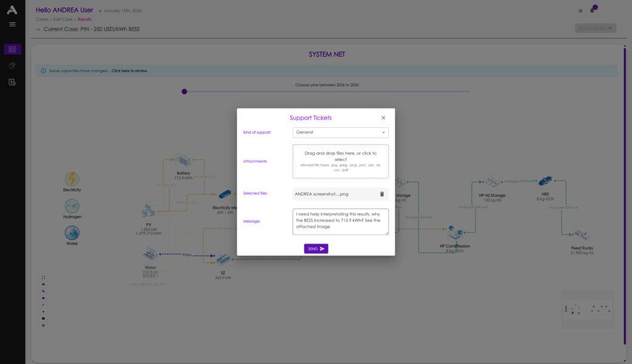Toggle the Electricity legend filter

coord(72,179)
